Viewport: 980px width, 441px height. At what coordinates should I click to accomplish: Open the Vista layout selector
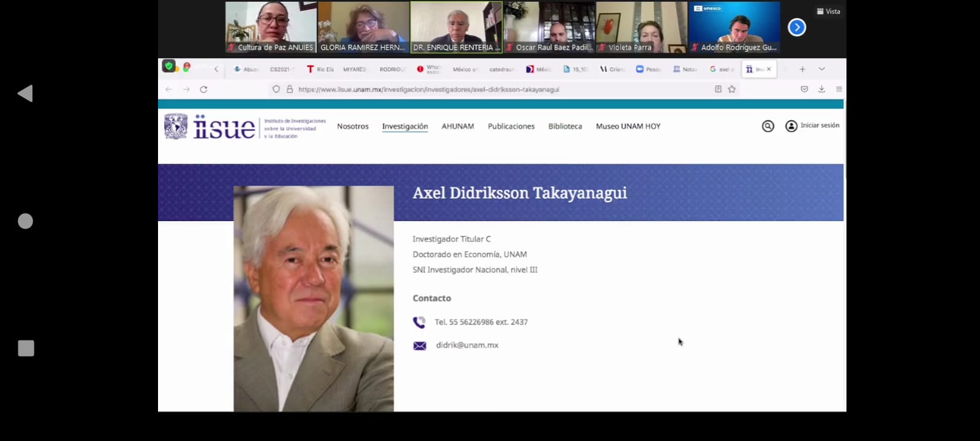(828, 12)
